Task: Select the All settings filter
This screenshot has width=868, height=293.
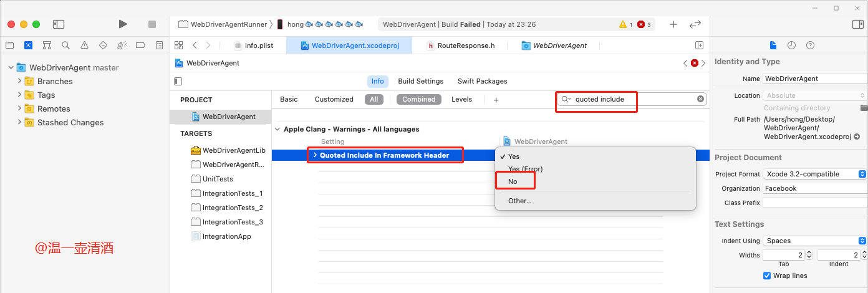Action: (x=374, y=99)
